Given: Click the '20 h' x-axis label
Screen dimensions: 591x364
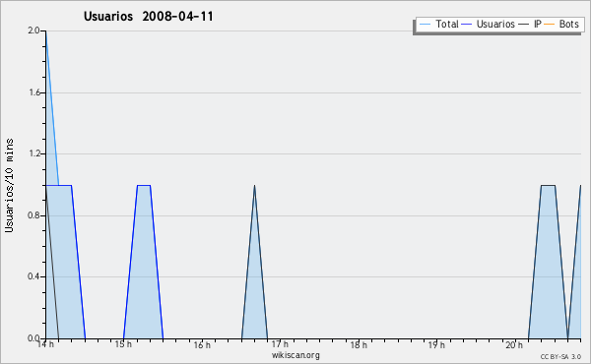Looking at the screenshot, I should coord(514,344).
